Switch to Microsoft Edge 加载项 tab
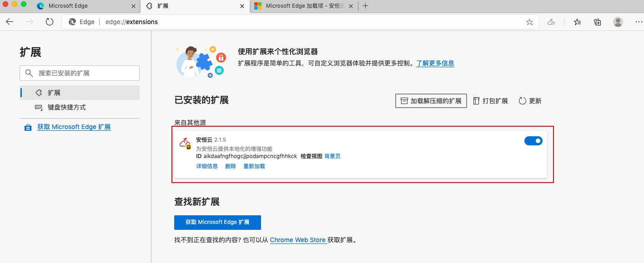 point(304,6)
